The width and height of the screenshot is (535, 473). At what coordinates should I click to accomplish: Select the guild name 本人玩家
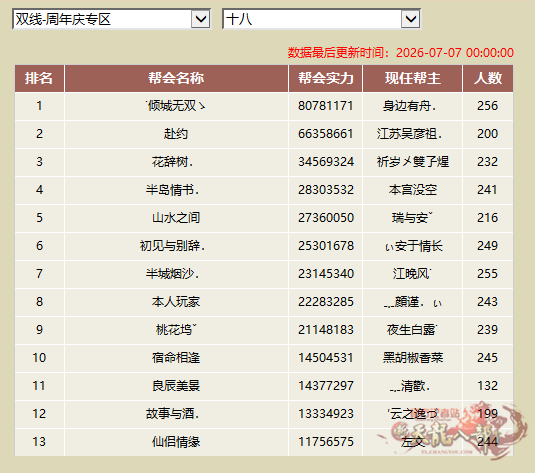coord(176,302)
